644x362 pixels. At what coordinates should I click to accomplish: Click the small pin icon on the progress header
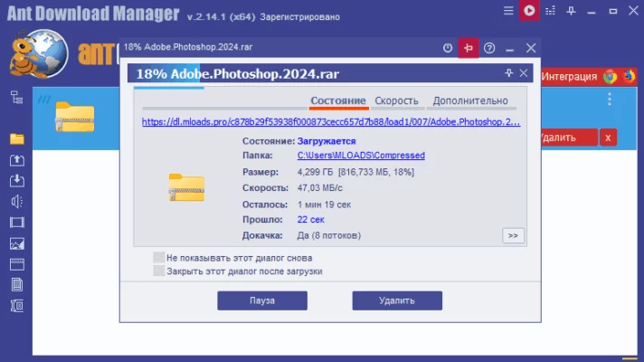[509, 73]
